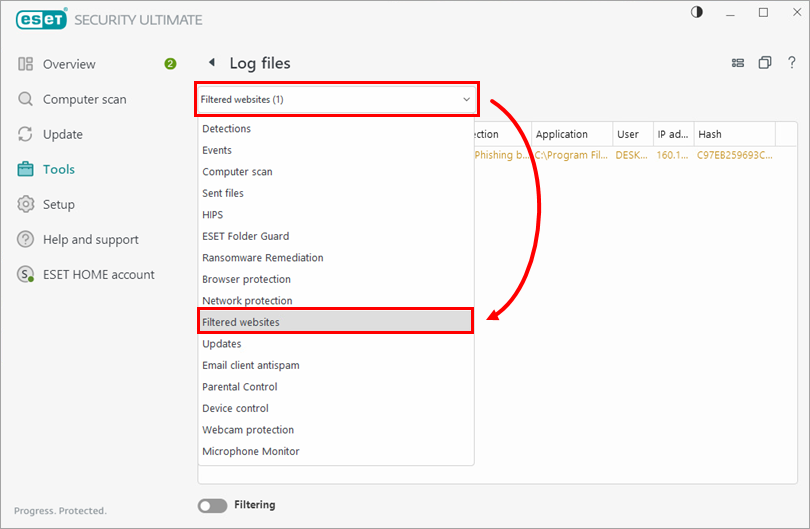Open Setup using the gear icon
Viewport: 810px width, 529px height.
point(26,204)
